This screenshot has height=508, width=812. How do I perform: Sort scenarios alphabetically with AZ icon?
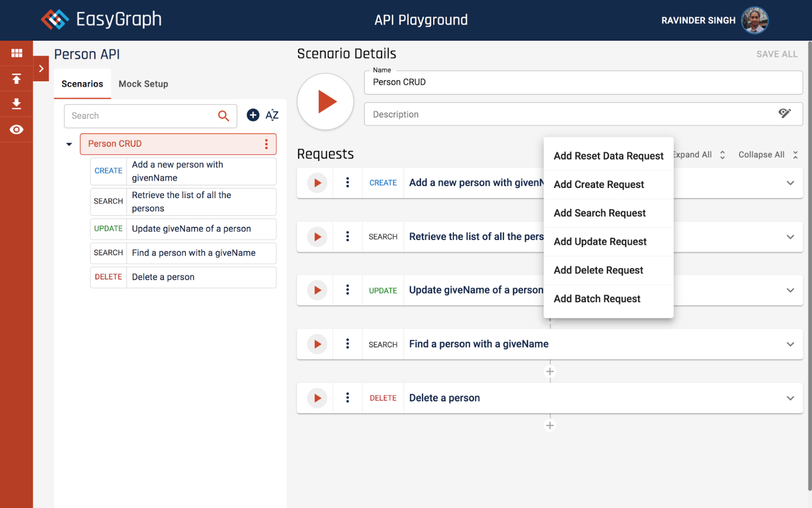click(272, 115)
